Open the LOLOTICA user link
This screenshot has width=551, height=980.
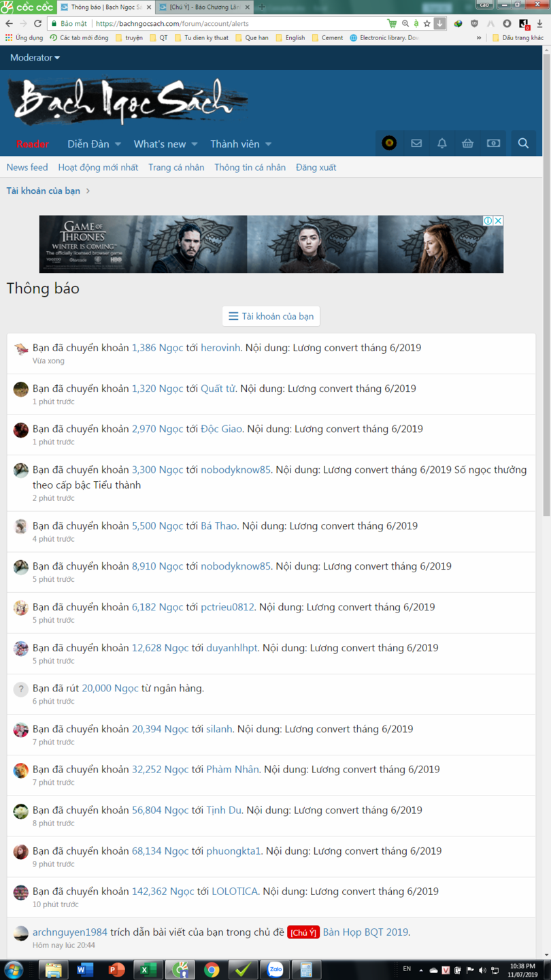[234, 892]
